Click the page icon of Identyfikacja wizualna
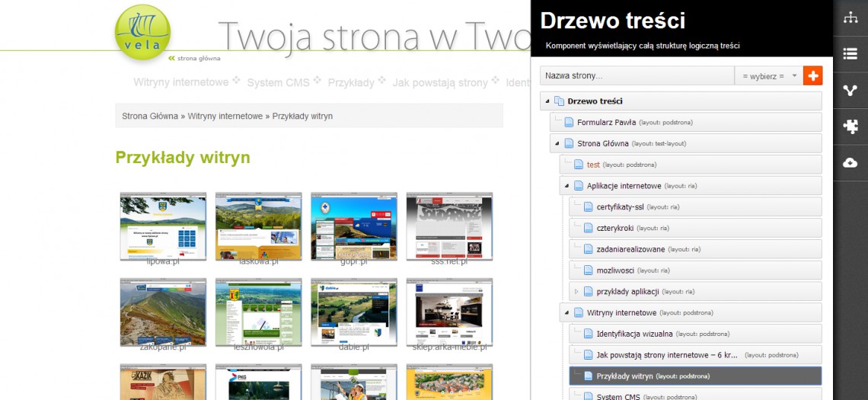This screenshot has width=868, height=400. point(588,334)
